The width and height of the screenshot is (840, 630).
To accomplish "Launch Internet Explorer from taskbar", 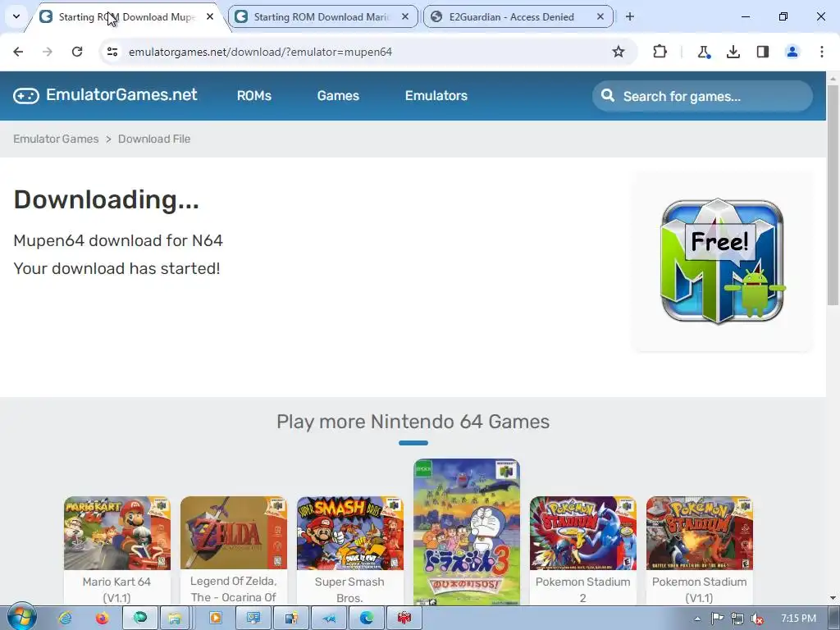I will (x=66, y=619).
